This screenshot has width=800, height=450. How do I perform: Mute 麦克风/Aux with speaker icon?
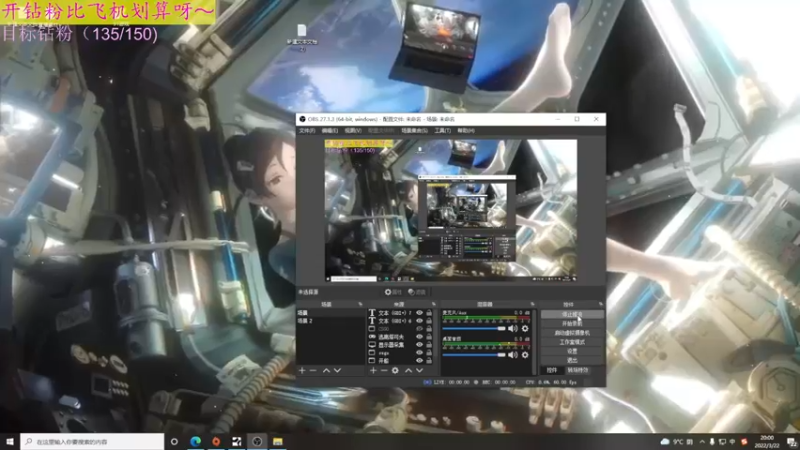[x=513, y=329]
